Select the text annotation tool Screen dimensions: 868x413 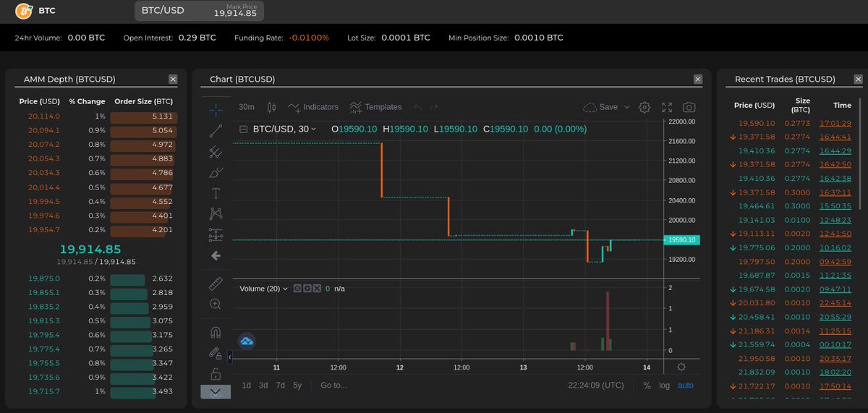(x=216, y=193)
